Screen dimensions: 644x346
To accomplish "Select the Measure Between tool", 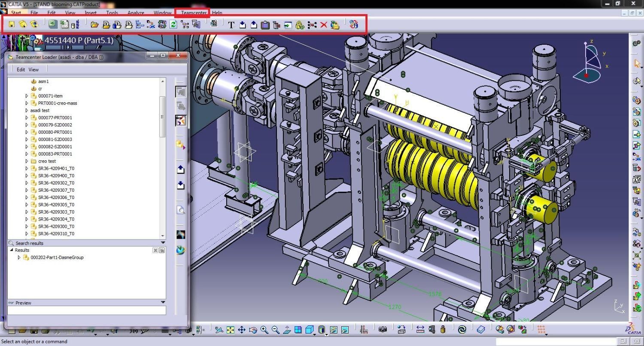I will click(420, 330).
